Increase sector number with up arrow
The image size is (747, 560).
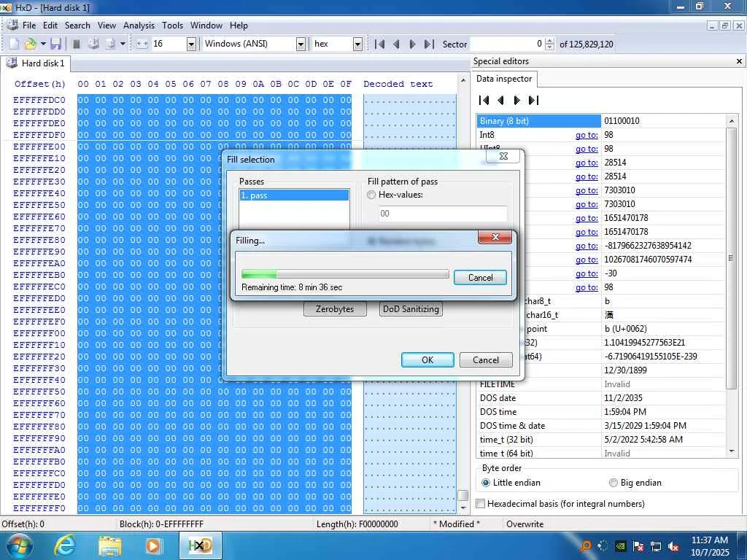(550, 41)
